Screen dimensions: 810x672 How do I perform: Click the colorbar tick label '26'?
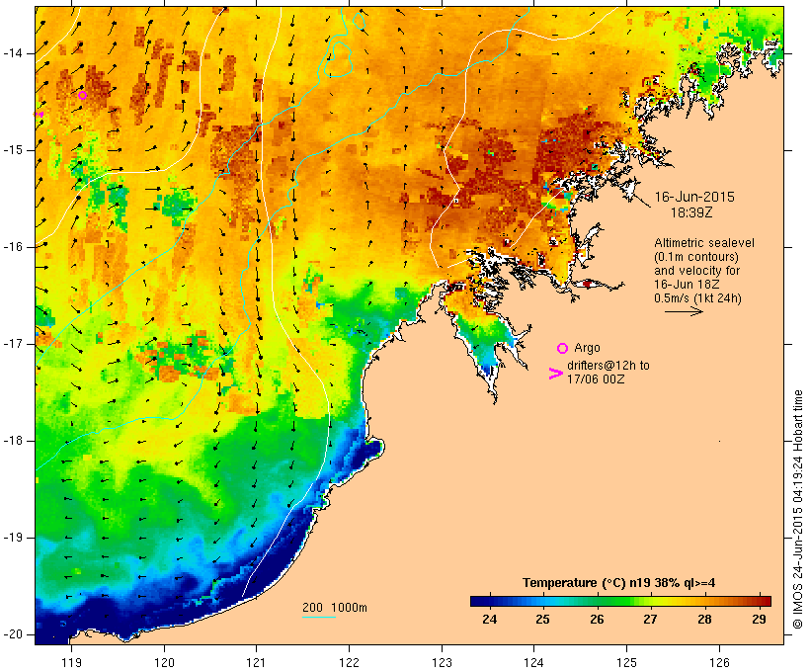coord(598,620)
